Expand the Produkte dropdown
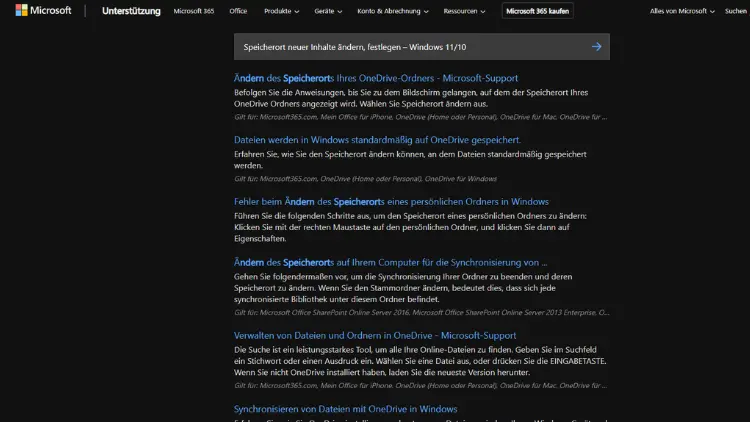Screen dimensions: 750x422 click(281, 11)
